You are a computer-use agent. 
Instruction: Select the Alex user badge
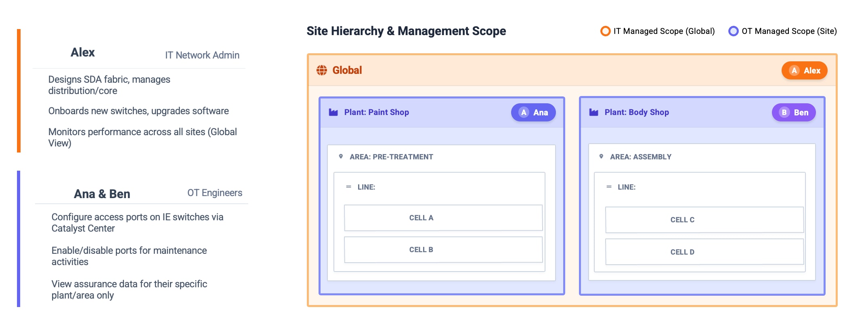[804, 71]
